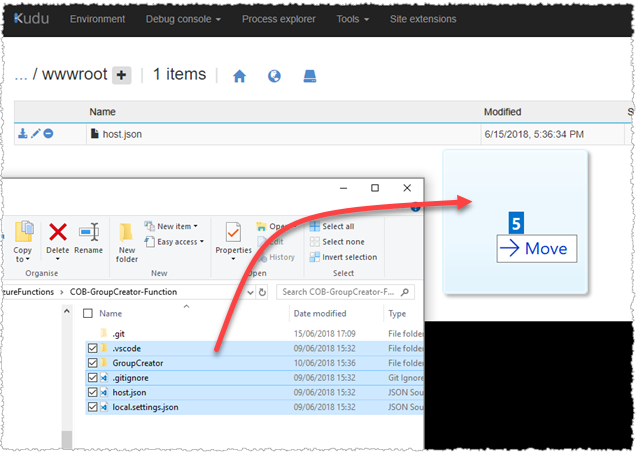Delete host.json with minus icon
This screenshot has height=454, width=636.
click(48, 133)
